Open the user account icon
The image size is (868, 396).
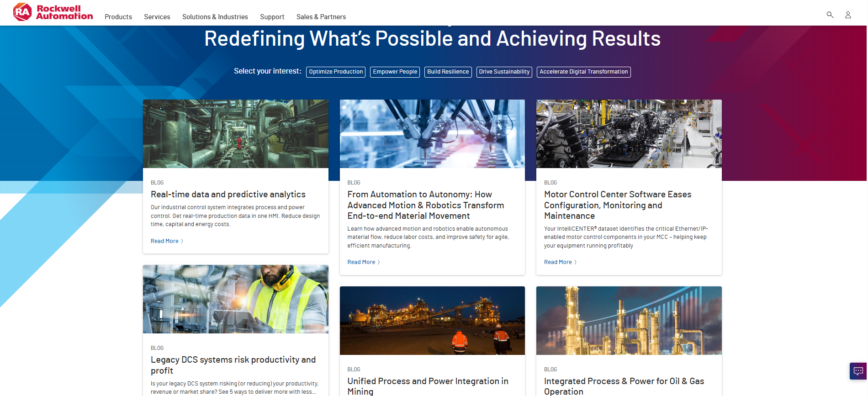click(x=848, y=15)
